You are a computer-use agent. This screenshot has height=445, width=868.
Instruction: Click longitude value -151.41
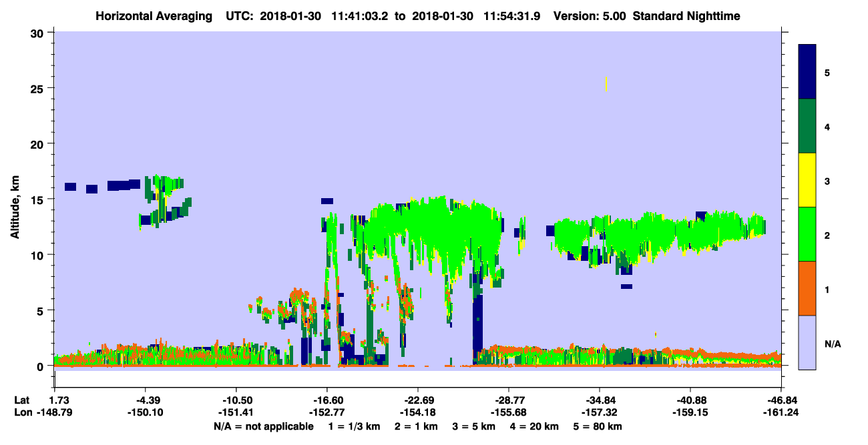point(236,412)
